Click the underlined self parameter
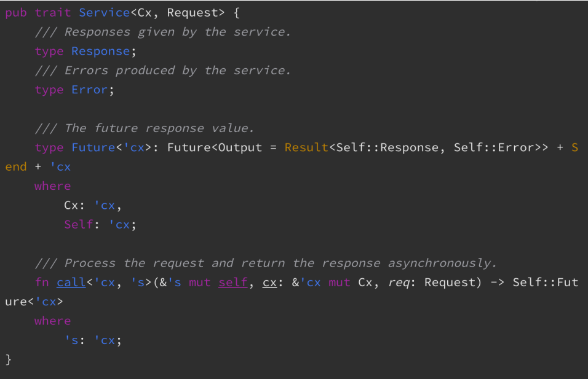 [x=232, y=283]
